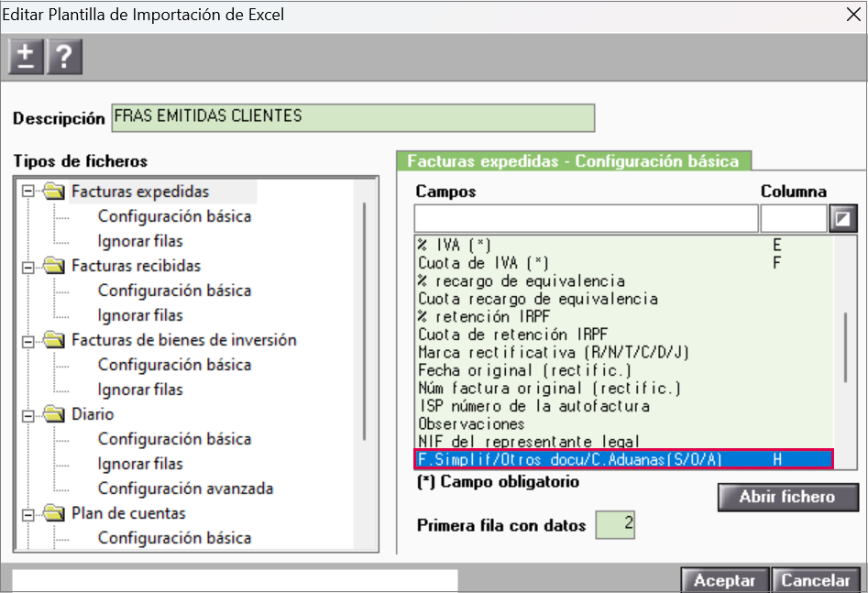Click the Abrir fichero button

point(787,497)
